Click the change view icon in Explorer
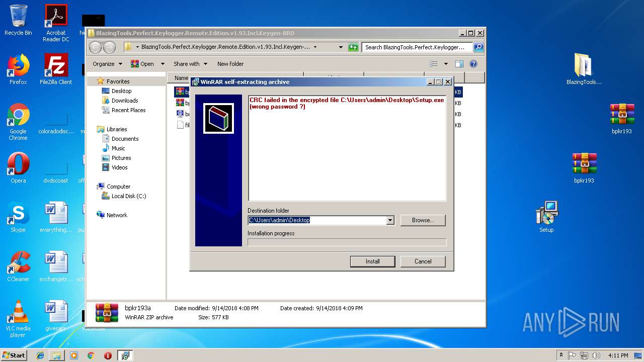The height and width of the screenshot is (362, 644). point(434,64)
